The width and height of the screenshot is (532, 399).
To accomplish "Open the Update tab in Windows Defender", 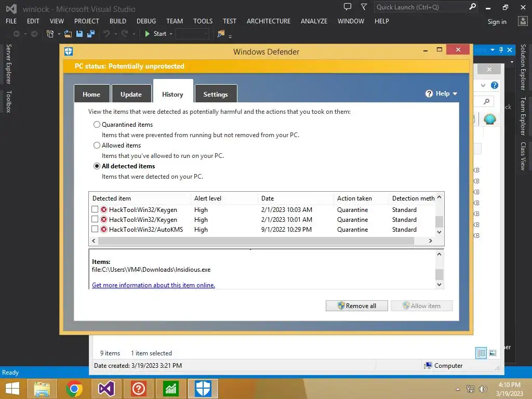I will pos(131,94).
